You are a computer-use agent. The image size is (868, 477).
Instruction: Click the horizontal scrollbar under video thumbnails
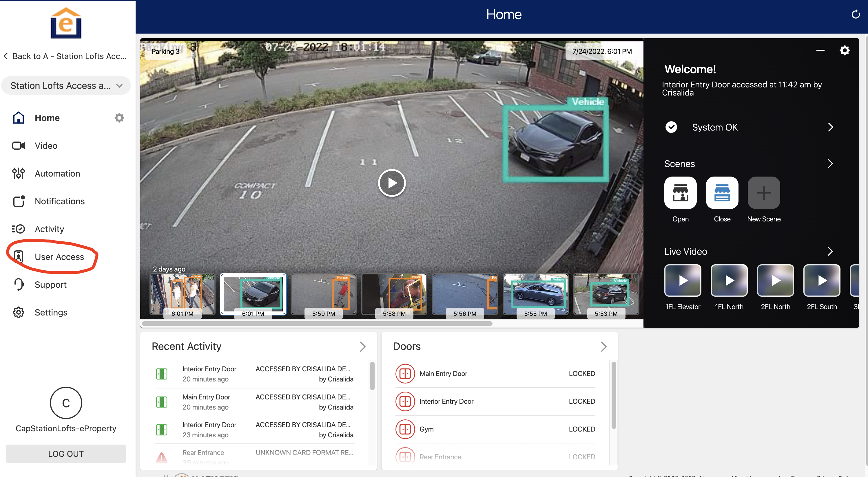pos(317,324)
